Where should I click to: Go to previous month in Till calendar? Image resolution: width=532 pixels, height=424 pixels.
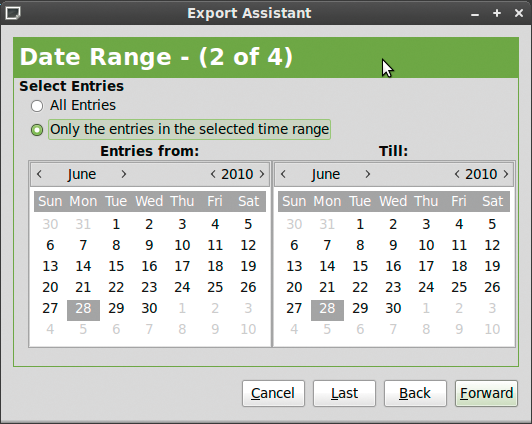click(x=283, y=174)
